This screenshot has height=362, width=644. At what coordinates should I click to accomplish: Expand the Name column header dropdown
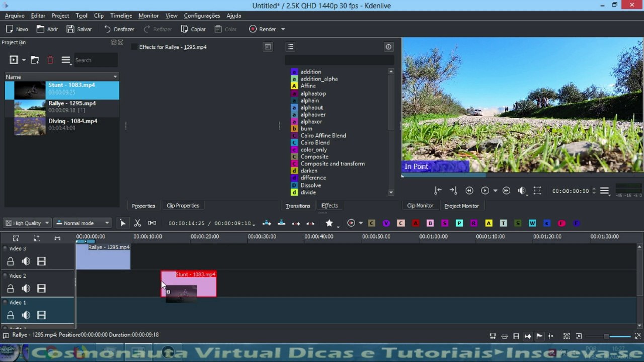point(115,77)
